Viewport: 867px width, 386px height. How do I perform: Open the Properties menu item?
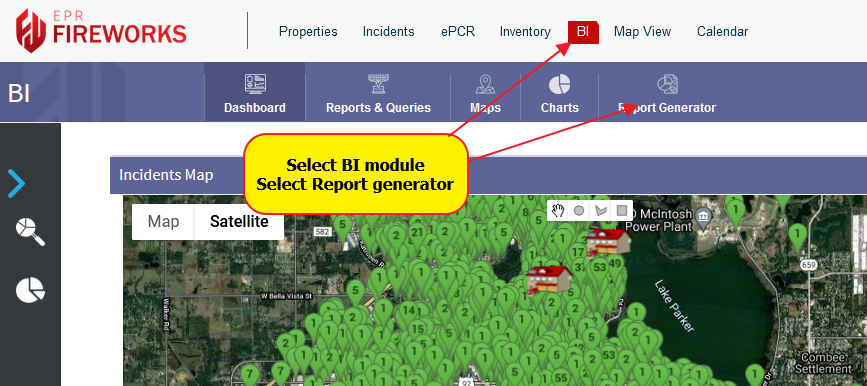308,32
